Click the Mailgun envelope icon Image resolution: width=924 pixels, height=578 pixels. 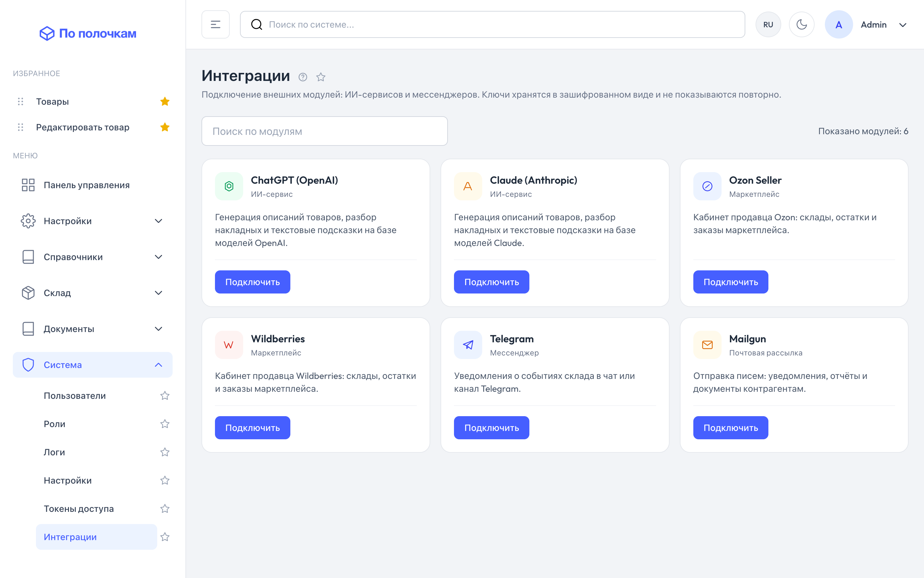(x=707, y=345)
